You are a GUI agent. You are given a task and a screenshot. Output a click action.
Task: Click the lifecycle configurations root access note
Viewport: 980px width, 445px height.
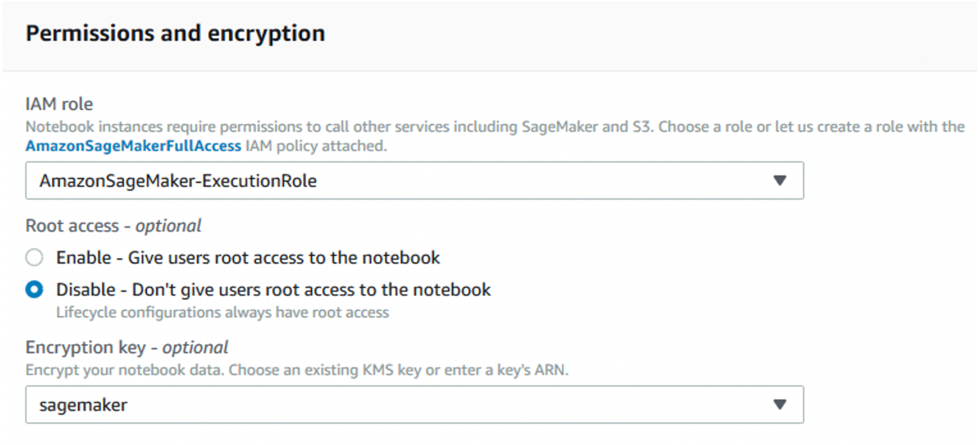pyautogui.click(x=222, y=312)
